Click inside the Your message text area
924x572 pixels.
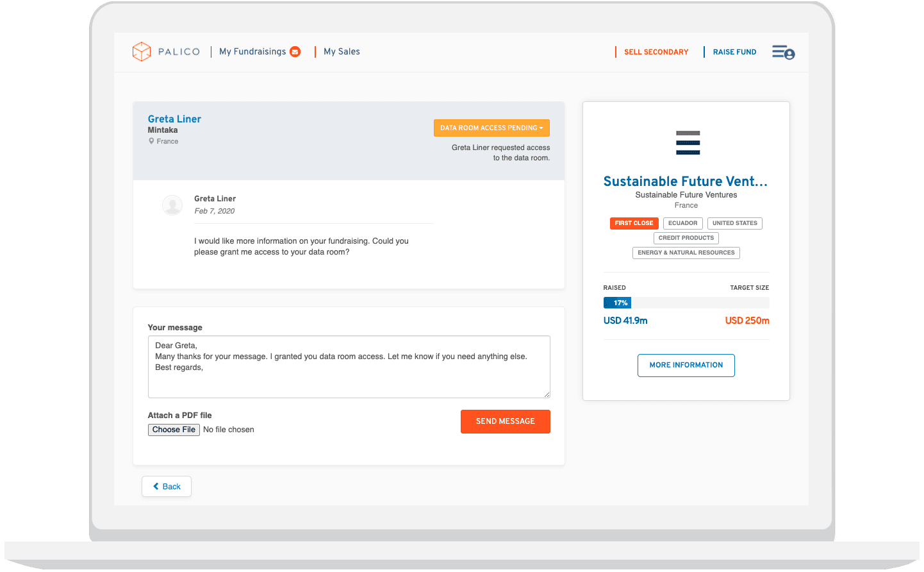click(x=349, y=367)
